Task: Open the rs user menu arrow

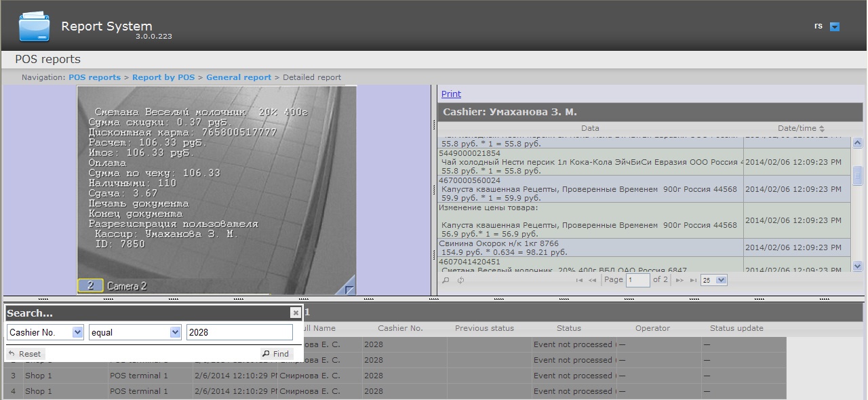Action: pos(835,27)
